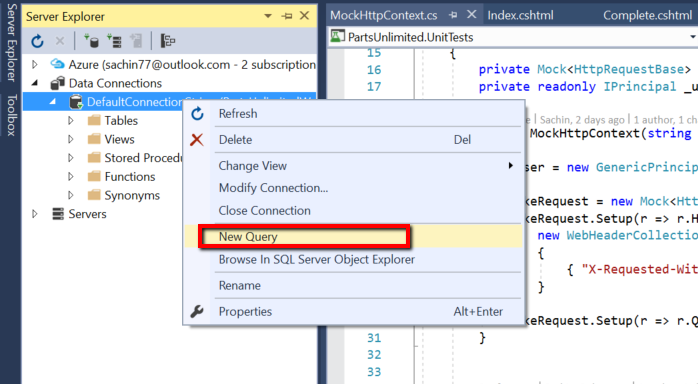Select the Tables tree item
This screenshot has height=384, width=698.
coord(121,121)
